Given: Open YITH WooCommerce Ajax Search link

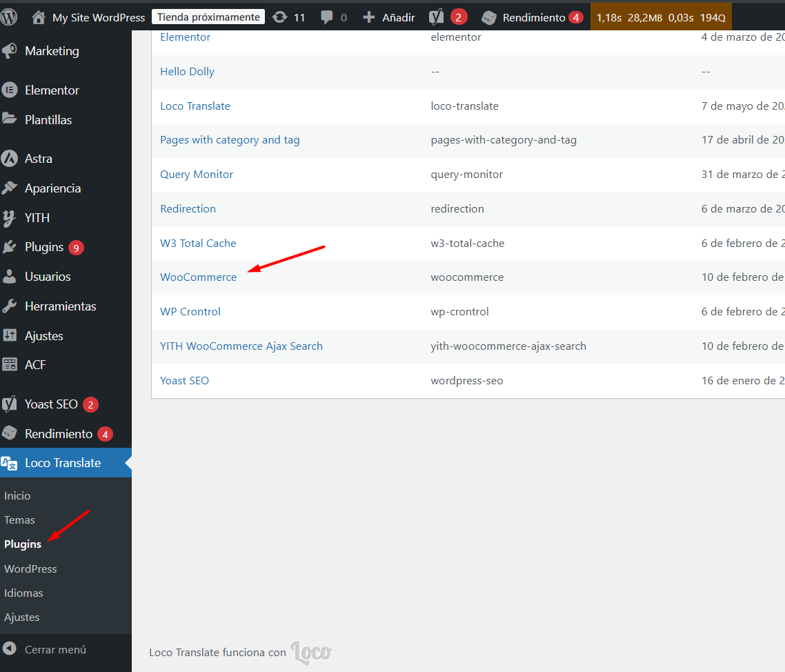Looking at the screenshot, I should 241,346.
